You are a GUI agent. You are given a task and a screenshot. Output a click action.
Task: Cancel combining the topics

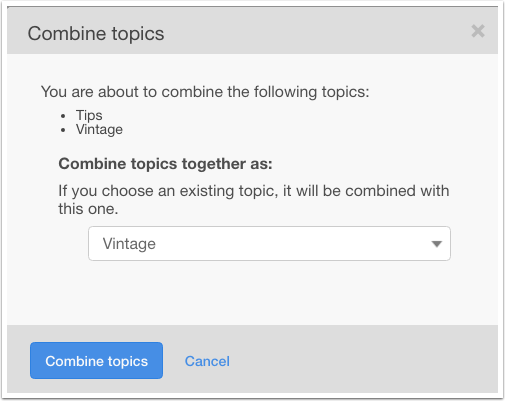(x=207, y=361)
